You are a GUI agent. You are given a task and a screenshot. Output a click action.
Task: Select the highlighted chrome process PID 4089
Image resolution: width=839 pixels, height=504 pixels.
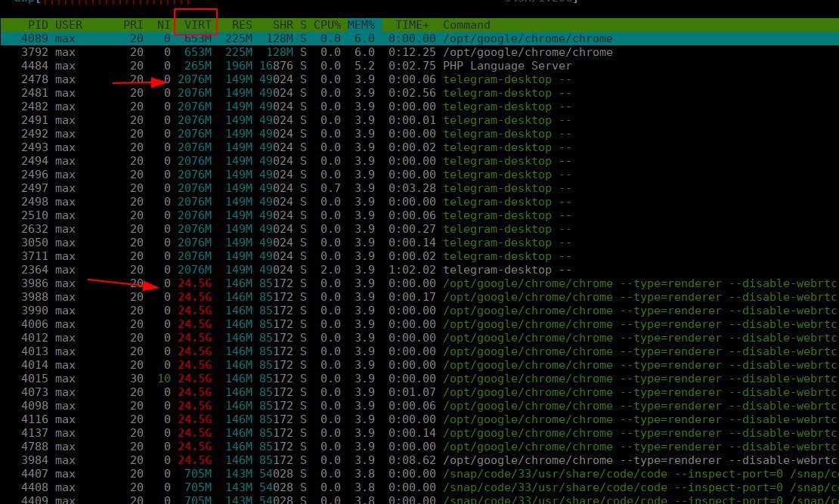click(x=419, y=39)
